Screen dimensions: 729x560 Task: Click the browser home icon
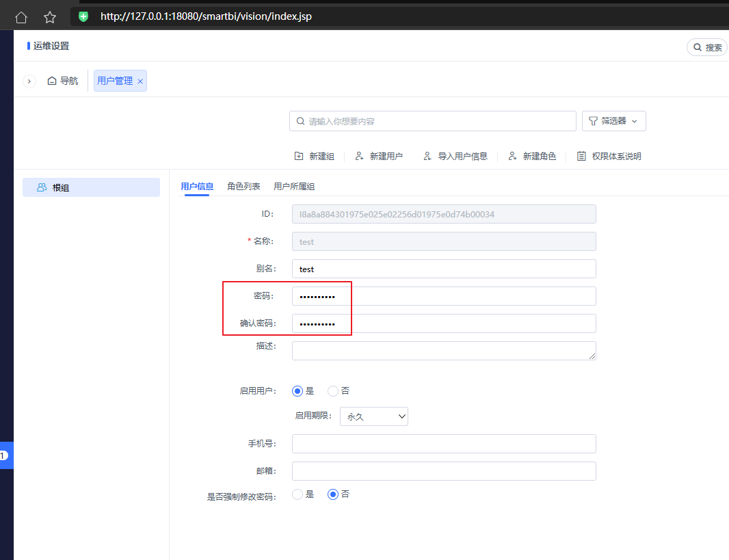pos(21,17)
